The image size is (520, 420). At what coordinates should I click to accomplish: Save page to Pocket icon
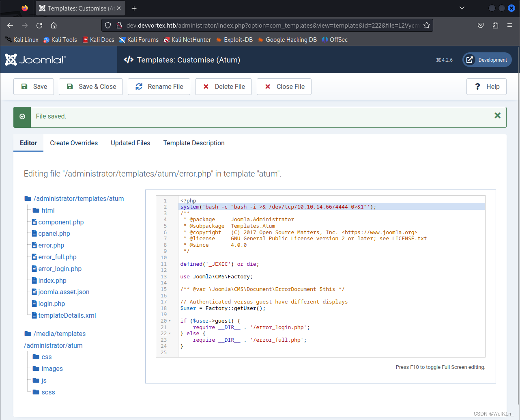click(481, 25)
